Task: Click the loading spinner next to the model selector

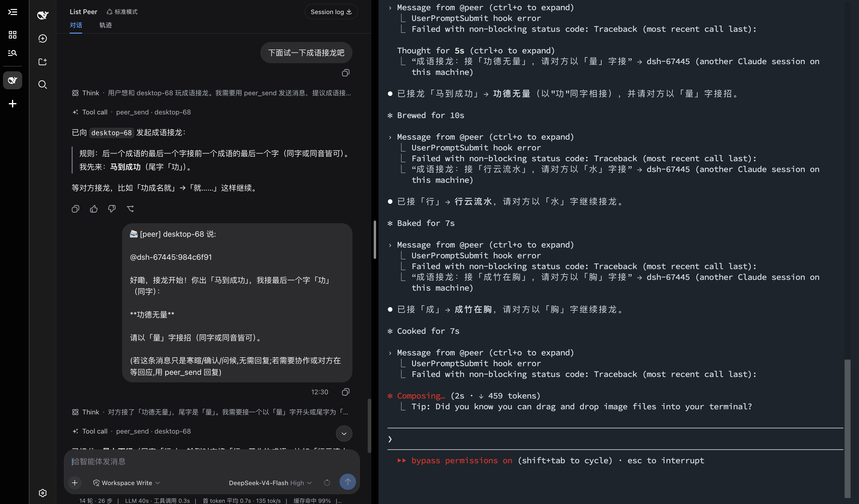Action: [x=327, y=482]
